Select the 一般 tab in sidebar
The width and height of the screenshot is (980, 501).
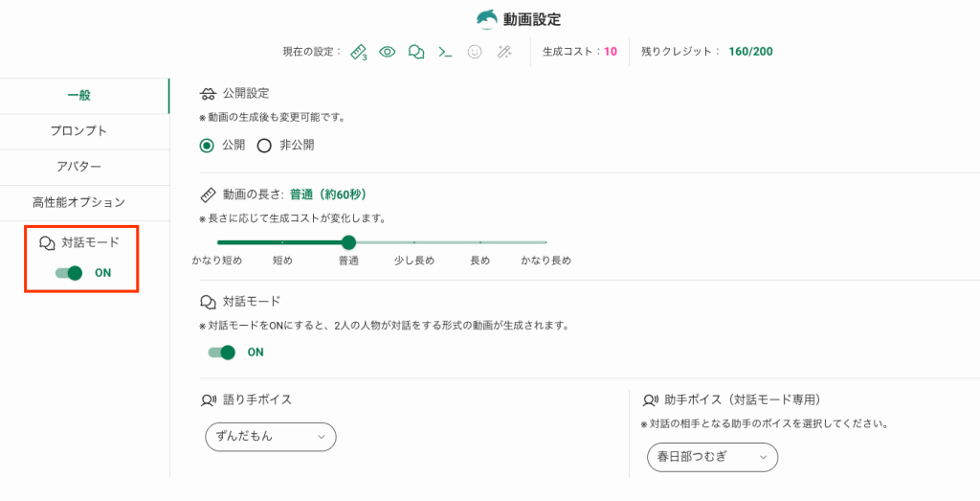pyautogui.click(x=78, y=95)
